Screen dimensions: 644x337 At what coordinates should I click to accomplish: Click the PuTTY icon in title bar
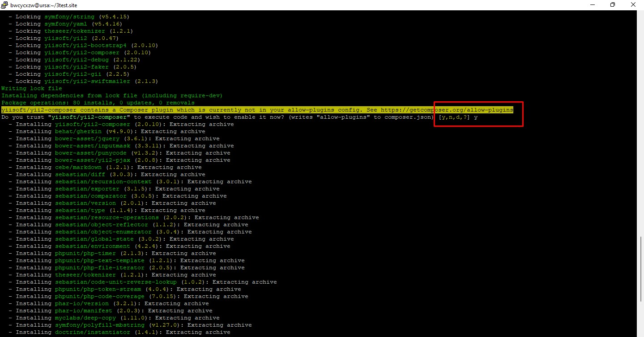pos(4,4)
